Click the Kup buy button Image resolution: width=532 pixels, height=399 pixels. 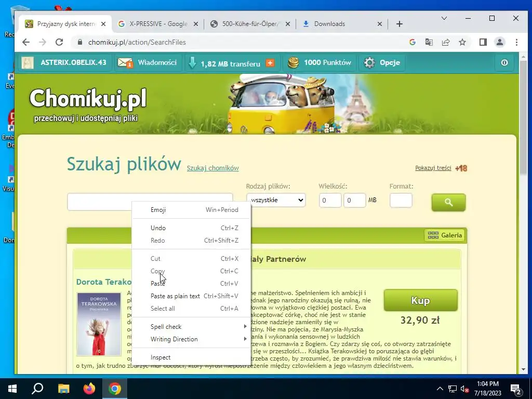pos(421,300)
